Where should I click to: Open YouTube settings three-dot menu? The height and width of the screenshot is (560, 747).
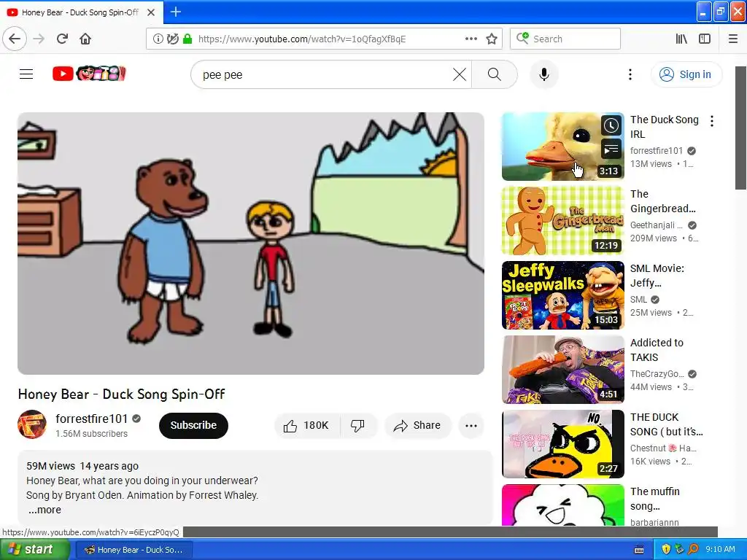(630, 74)
